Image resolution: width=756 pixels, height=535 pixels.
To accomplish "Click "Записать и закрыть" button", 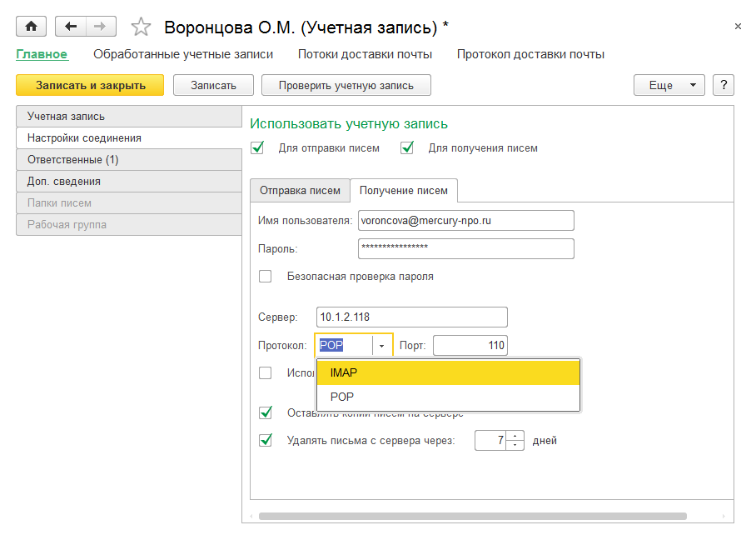I will 90,85.
